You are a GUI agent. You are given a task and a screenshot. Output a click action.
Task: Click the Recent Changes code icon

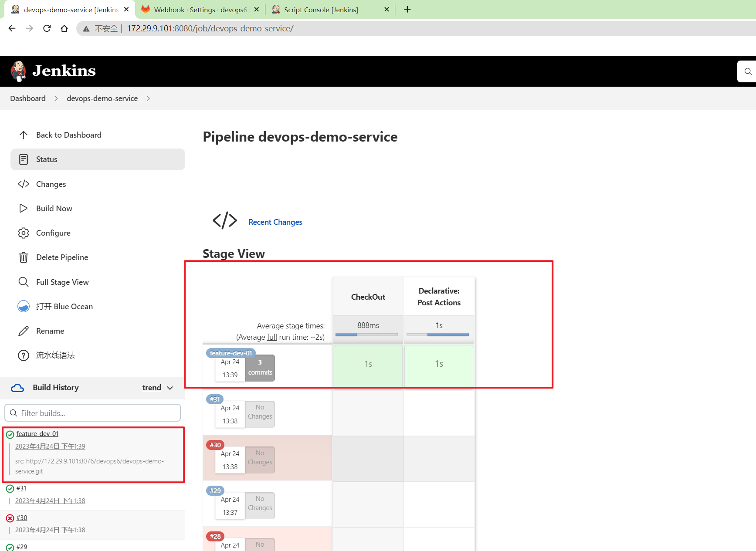(x=225, y=220)
